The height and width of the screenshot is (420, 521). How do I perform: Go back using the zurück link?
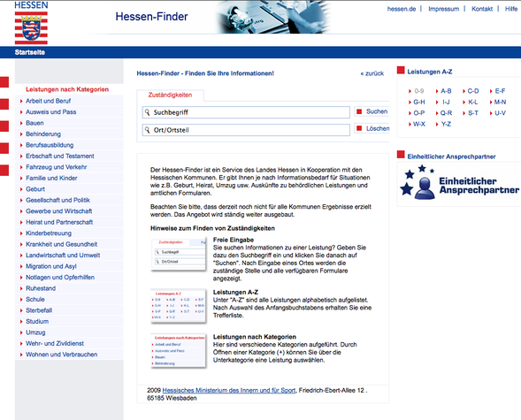pos(372,73)
